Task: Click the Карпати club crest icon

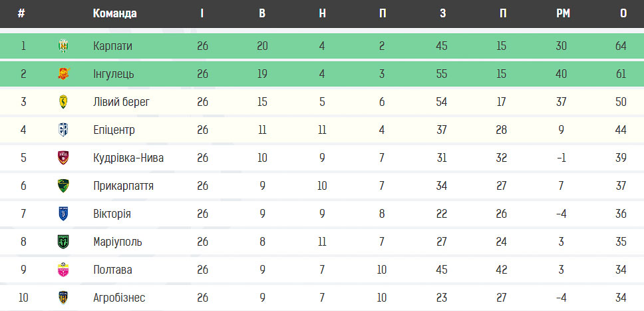Action: tap(63, 46)
